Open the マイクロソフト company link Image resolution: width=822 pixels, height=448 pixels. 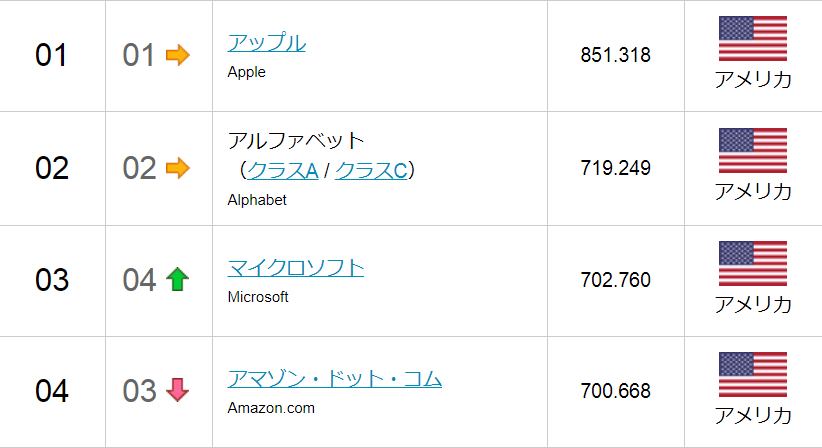(x=296, y=268)
